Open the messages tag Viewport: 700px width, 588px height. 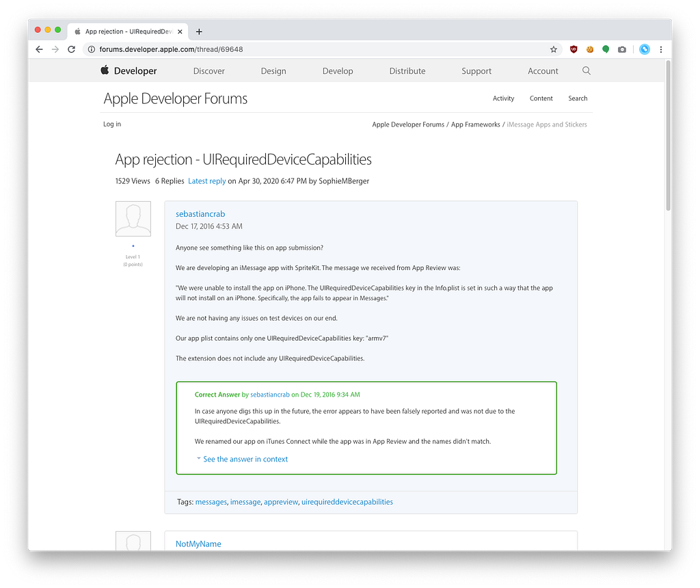(x=211, y=502)
